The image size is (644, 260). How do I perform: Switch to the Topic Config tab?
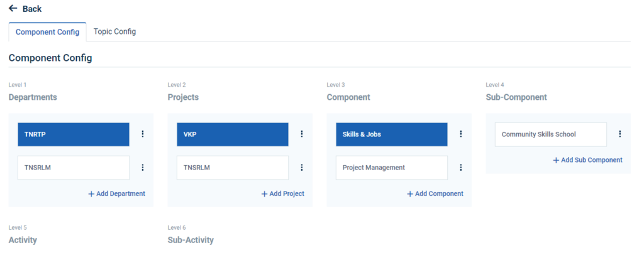coord(114,31)
